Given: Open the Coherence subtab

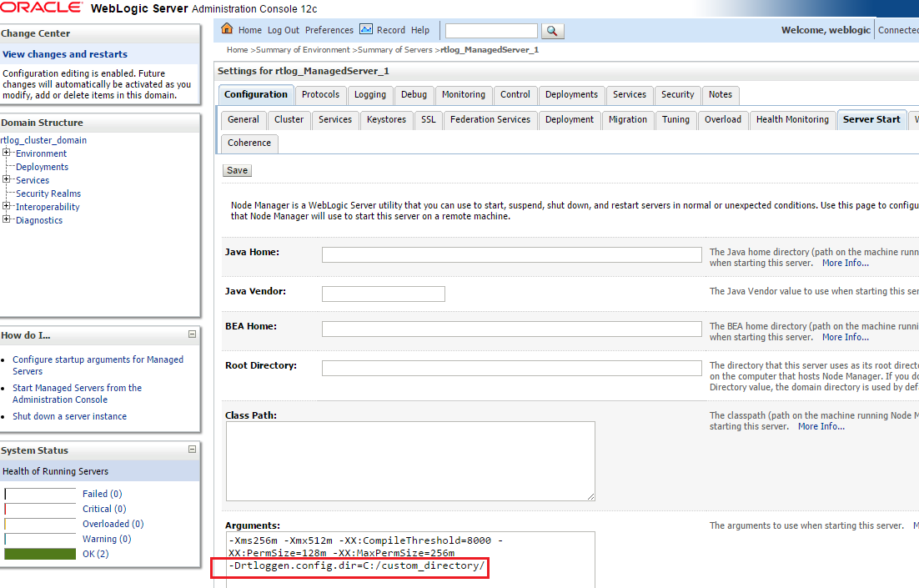Looking at the screenshot, I should coord(249,143).
